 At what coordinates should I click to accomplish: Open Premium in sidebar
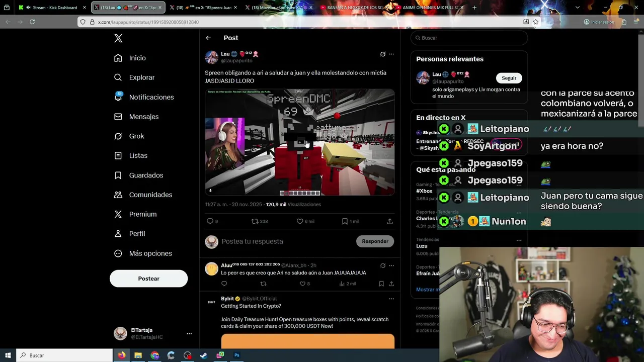point(135,214)
